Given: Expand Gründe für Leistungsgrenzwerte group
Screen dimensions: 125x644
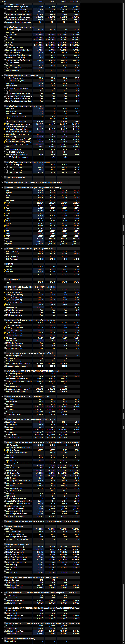Looking at the screenshot, I should pos(2,183).
